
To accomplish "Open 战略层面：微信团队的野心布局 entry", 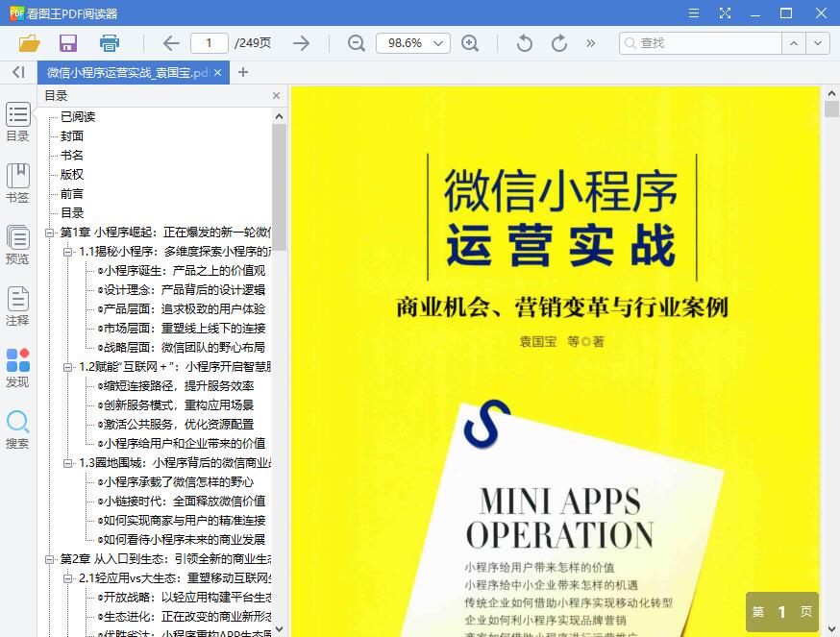I will (182, 348).
